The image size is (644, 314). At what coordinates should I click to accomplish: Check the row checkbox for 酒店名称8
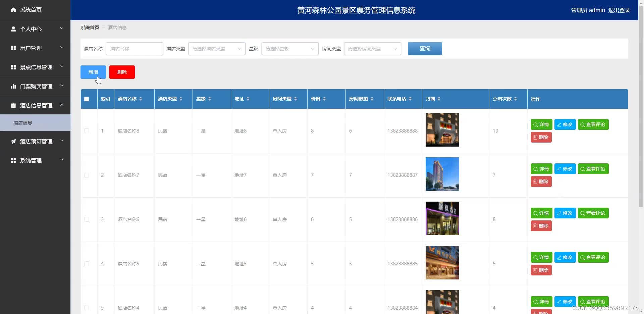coord(87,131)
